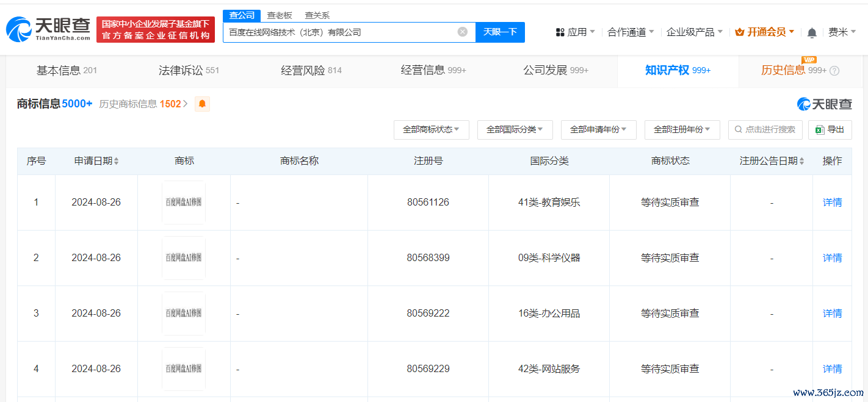Switch to the 查老板 search tab

coord(280,16)
